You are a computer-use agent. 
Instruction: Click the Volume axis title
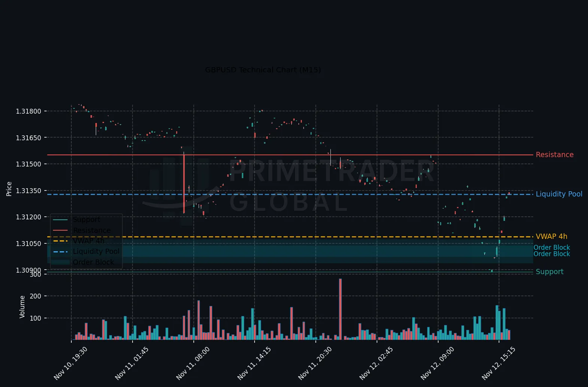[23, 307]
